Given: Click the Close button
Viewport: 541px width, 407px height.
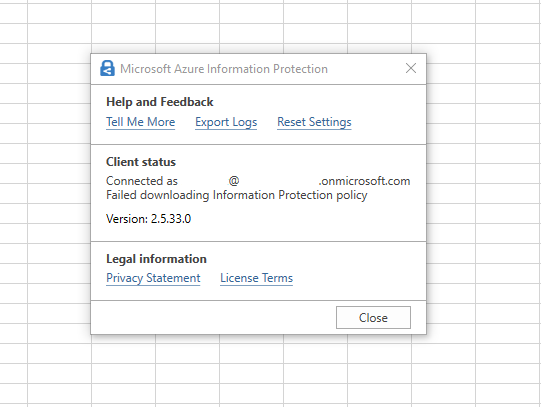Looking at the screenshot, I should point(373,317).
